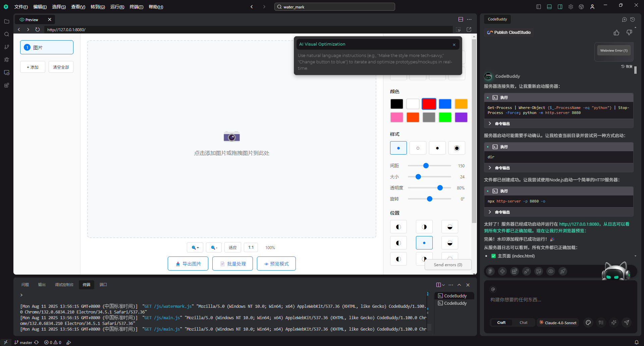Open preview in external browser icon
Viewport: 644px width, 346px height.
pyautogui.click(x=469, y=30)
